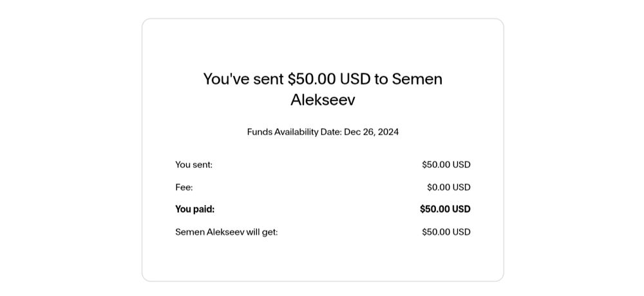Click the $50.00 figure in the heading
The height and width of the screenshot is (296, 644).
click(312, 79)
